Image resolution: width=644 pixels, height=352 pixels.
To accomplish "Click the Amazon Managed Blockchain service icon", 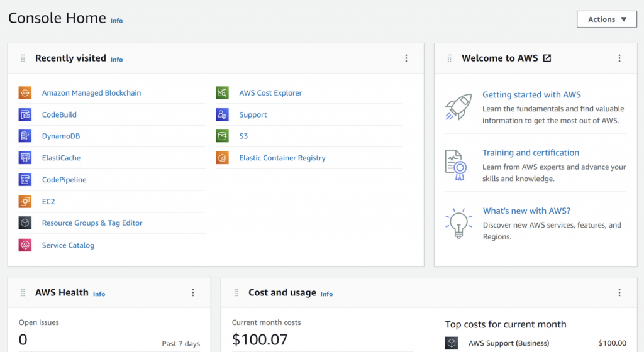I will pyautogui.click(x=25, y=93).
